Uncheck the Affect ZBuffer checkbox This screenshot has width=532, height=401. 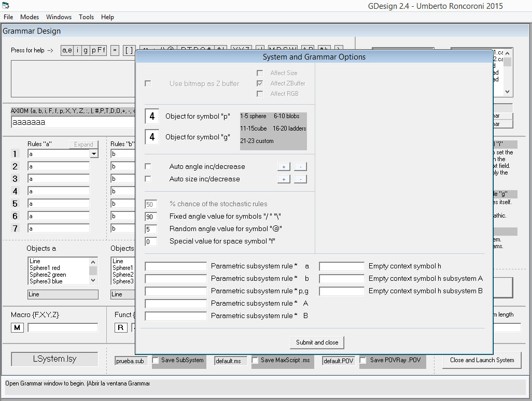coord(260,83)
